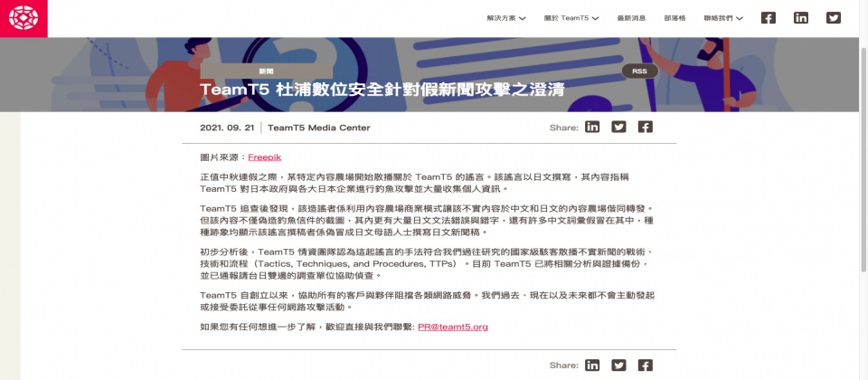Expand the 關於 TeamT5 dropdown menu

(571, 18)
